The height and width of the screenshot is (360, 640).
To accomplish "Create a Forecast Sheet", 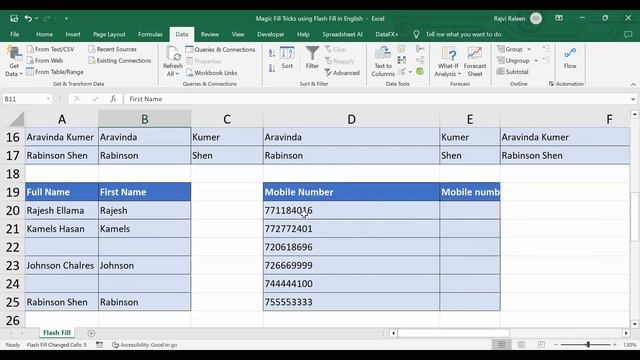I will point(475,61).
